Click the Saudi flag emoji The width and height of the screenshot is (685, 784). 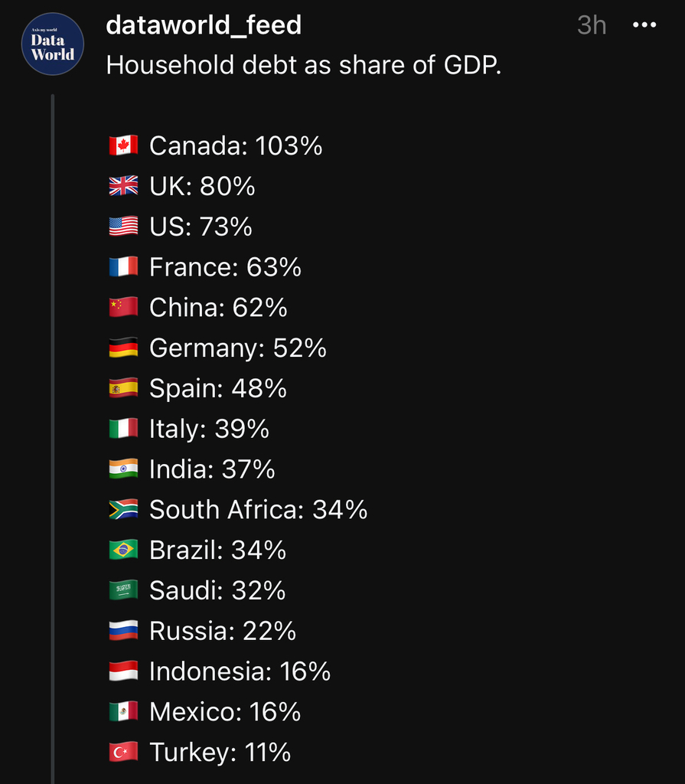coord(123,590)
